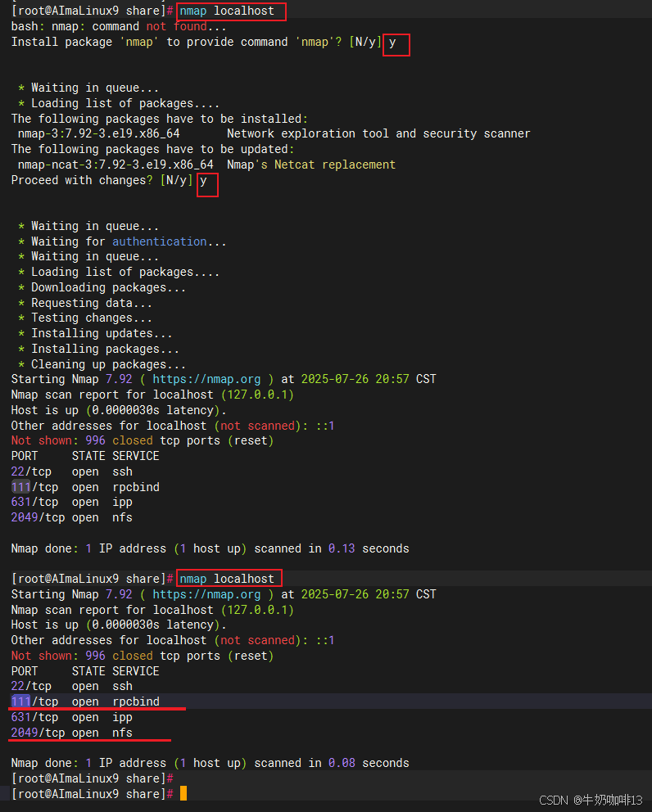
Task: Click the https://nmap.org link in first scan output
Action: pyautogui.click(x=206, y=379)
